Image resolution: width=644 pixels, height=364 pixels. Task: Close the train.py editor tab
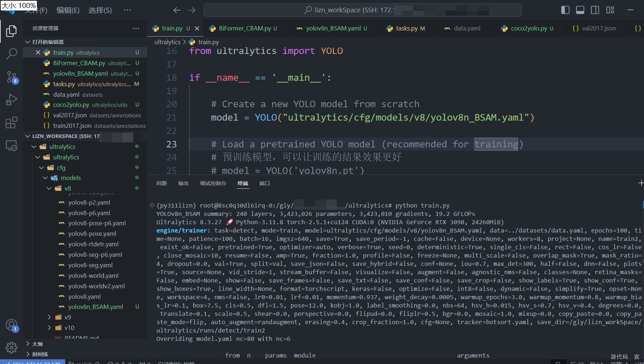197,28
